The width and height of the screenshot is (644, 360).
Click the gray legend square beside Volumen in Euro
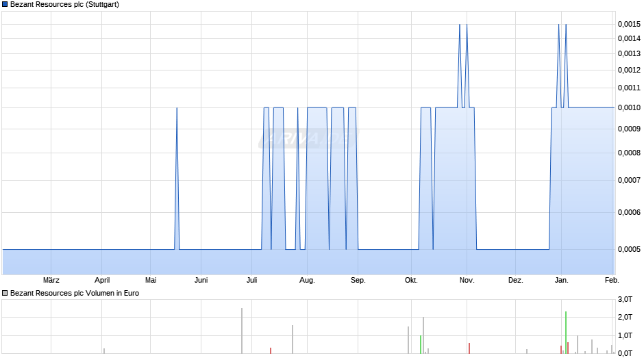[5, 293]
